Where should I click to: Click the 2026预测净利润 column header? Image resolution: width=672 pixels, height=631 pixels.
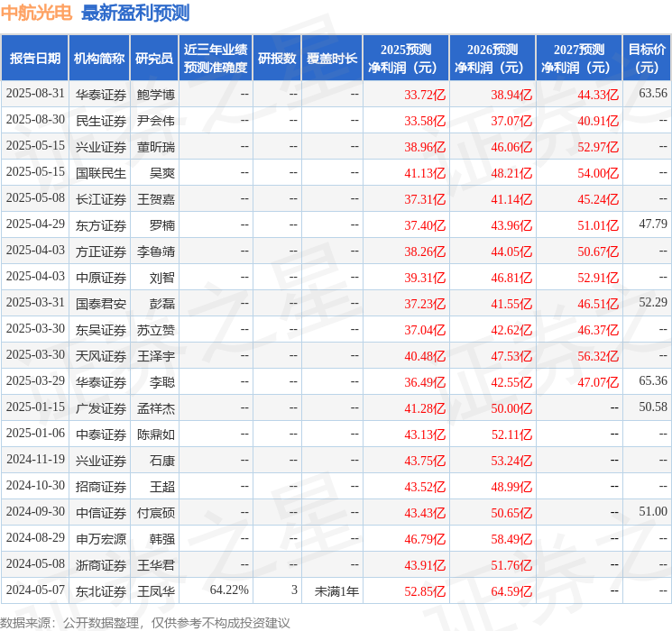click(492, 59)
